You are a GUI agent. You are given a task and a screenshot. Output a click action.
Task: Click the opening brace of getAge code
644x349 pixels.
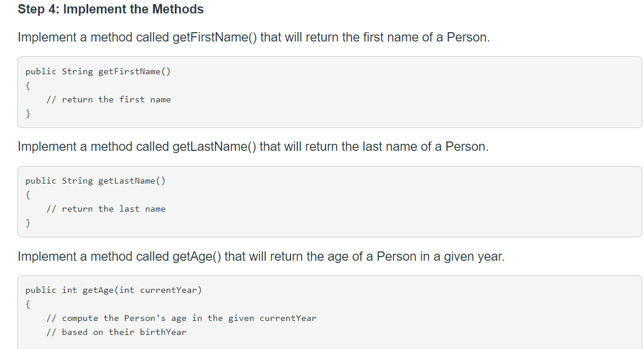tap(28, 304)
